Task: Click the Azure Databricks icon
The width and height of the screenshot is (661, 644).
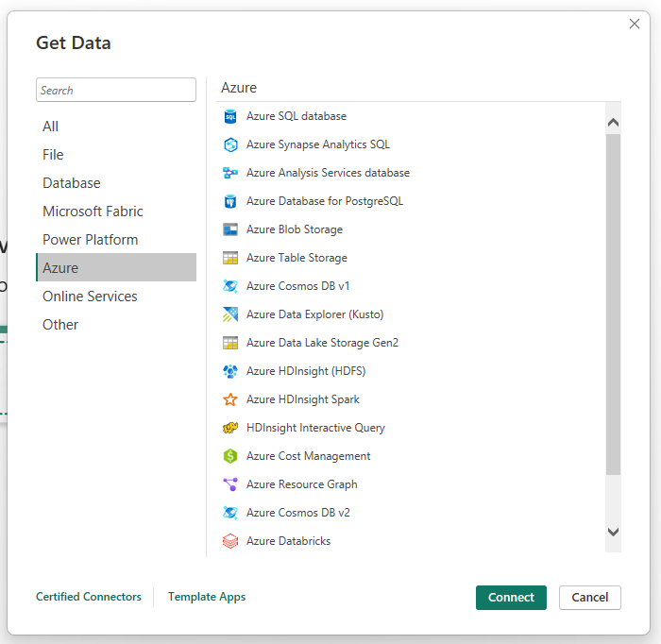Action: (230, 541)
